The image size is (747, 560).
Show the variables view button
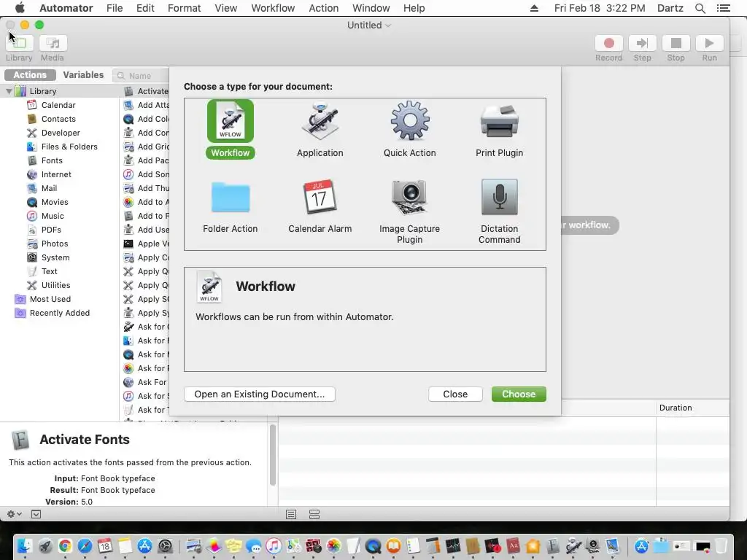click(x=314, y=514)
